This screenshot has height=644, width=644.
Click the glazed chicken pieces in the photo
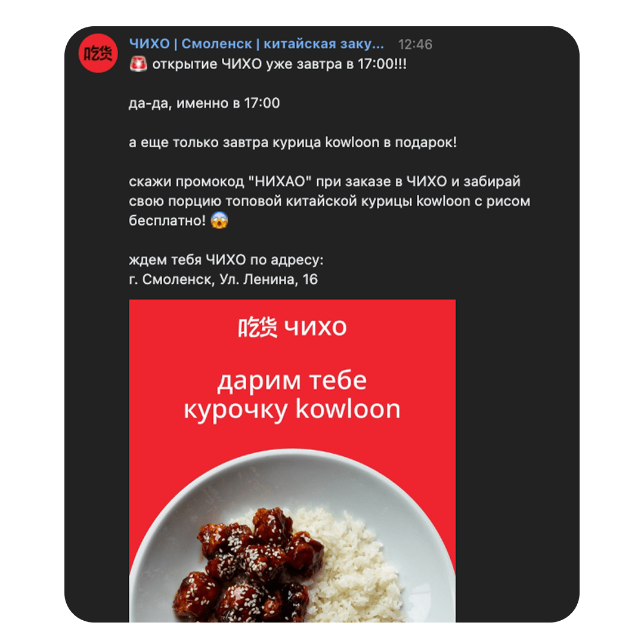click(246, 567)
